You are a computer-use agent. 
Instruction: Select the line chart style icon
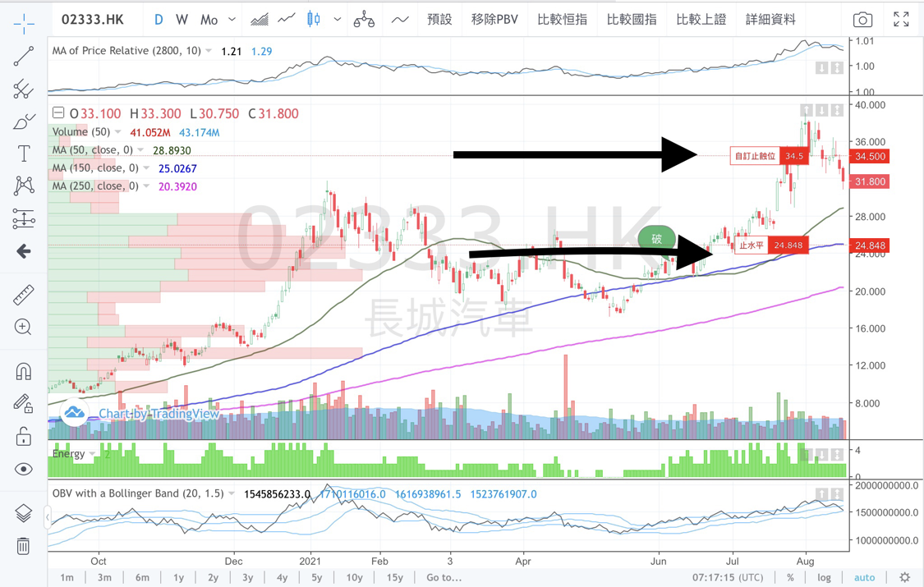[287, 20]
